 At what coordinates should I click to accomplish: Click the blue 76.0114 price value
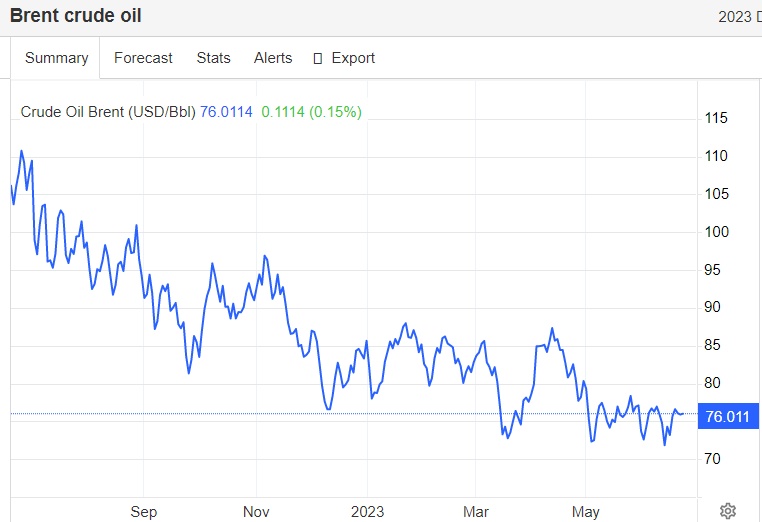click(227, 112)
